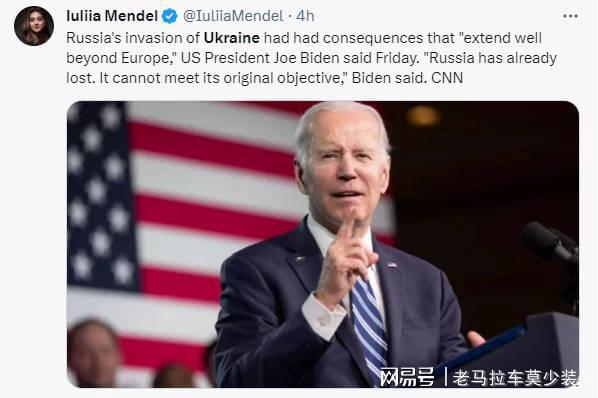Open the tweet via the 4h timestamp
Viewport: 598px width, 398px height.
click(x=305, y=16)
